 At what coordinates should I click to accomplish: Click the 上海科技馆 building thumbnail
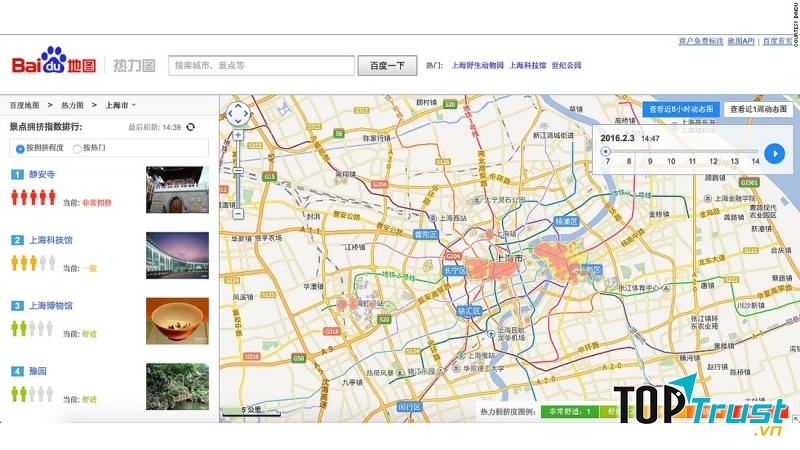click(x=178, y=256)
